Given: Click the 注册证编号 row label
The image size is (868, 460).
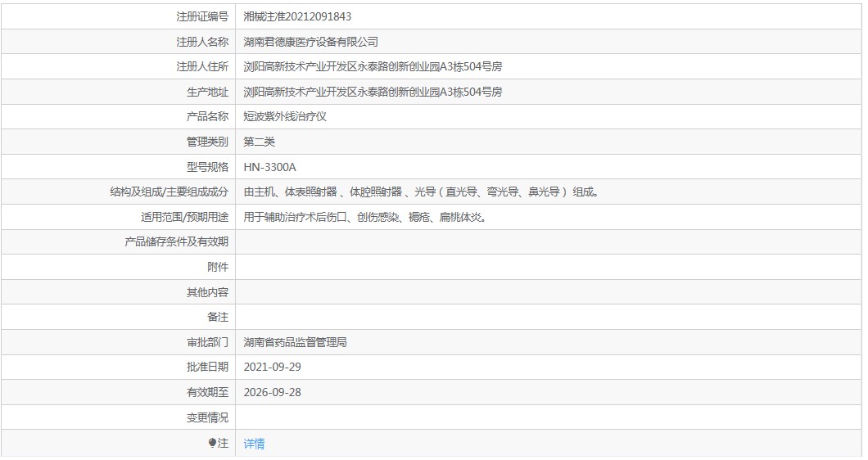Looking at the screenshot, I should 202,16.
